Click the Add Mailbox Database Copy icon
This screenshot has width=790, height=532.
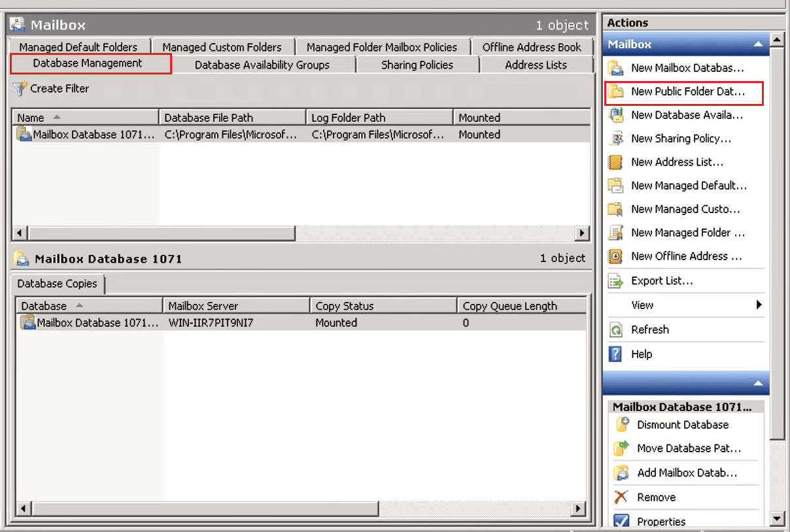(x=621, y=473)
